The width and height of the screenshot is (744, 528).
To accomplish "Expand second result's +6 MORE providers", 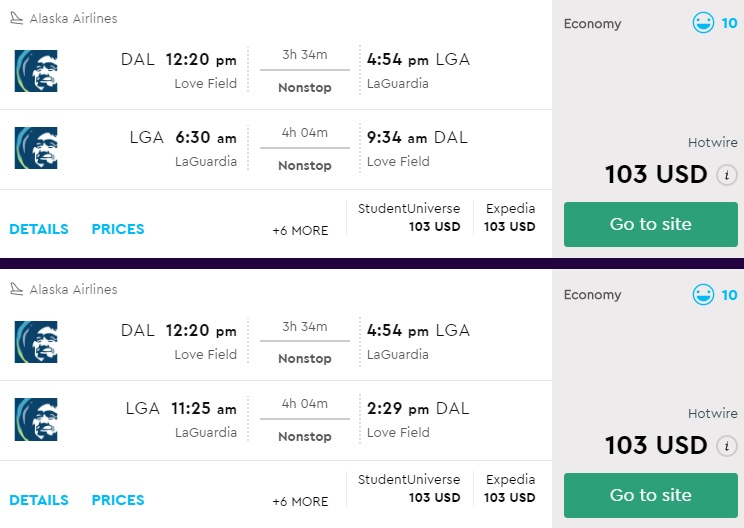I will [x=300, y=501].
